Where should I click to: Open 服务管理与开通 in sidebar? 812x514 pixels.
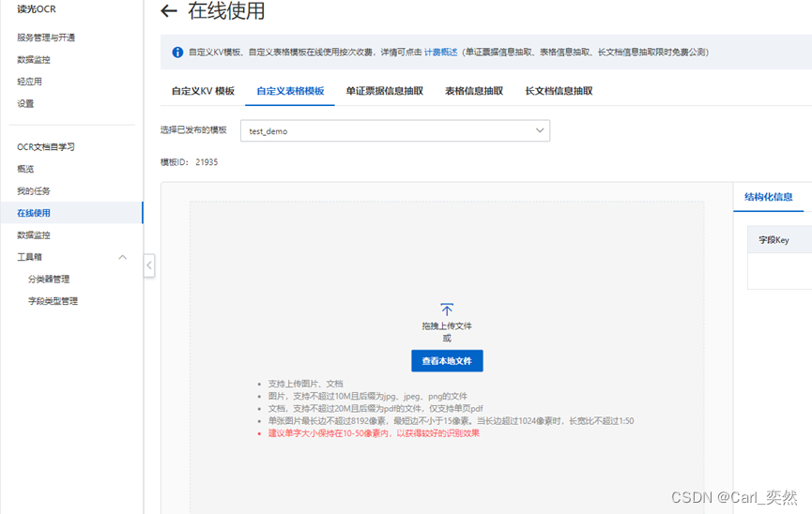pos(46,38)
